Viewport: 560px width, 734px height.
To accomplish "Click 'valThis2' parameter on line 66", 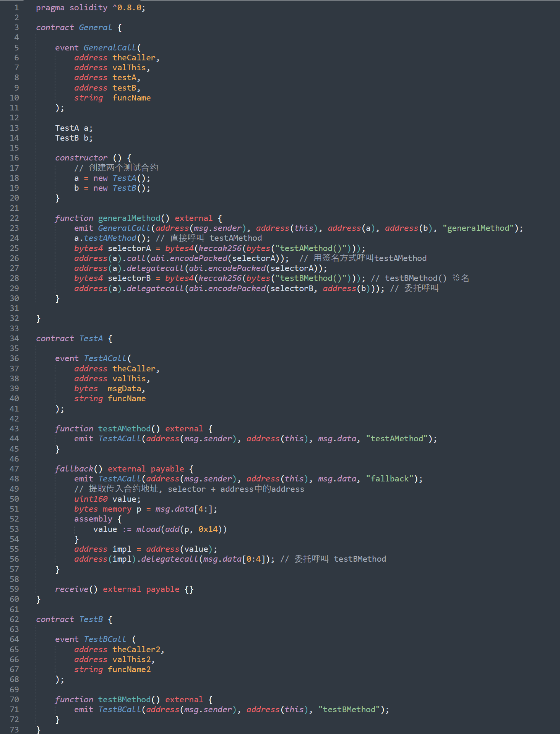I will (131, 659).
